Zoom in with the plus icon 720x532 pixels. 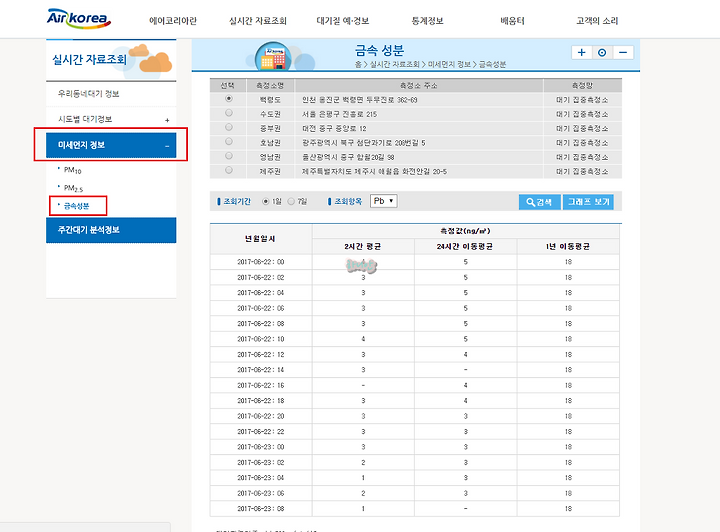point(581,52)
